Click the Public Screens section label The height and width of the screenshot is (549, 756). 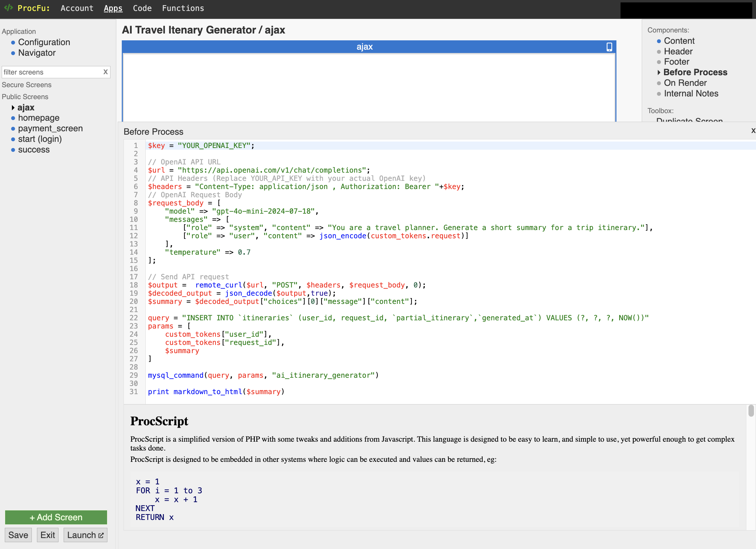coord(25,96)
